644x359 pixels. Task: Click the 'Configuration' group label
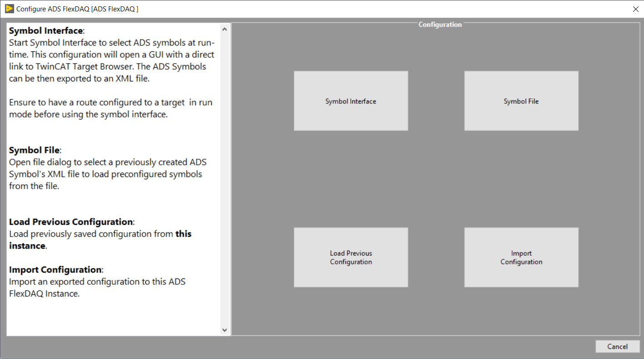point(440,25)
